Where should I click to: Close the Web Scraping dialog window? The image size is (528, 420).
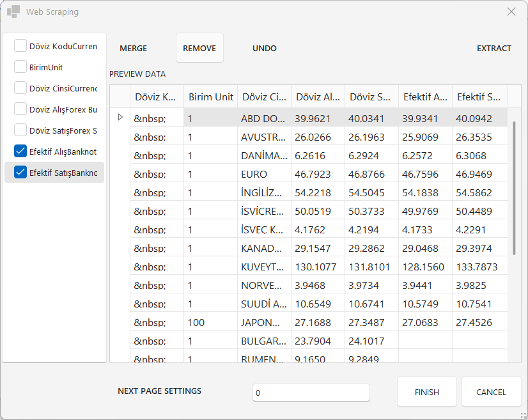coord(511,12)
